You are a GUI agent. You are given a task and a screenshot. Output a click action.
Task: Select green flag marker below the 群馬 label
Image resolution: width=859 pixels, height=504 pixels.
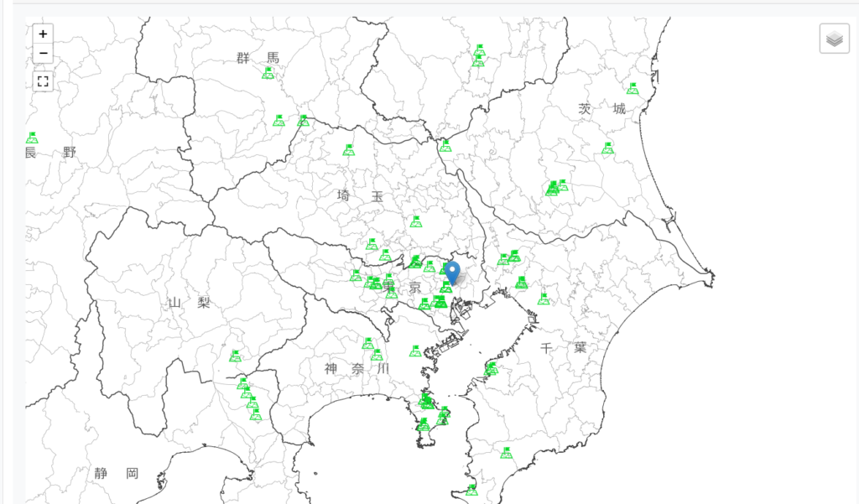(268, 73)
